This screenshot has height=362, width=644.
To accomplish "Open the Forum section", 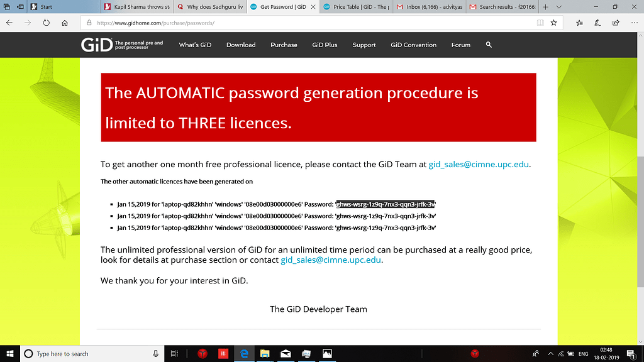I will click(460, 45).
